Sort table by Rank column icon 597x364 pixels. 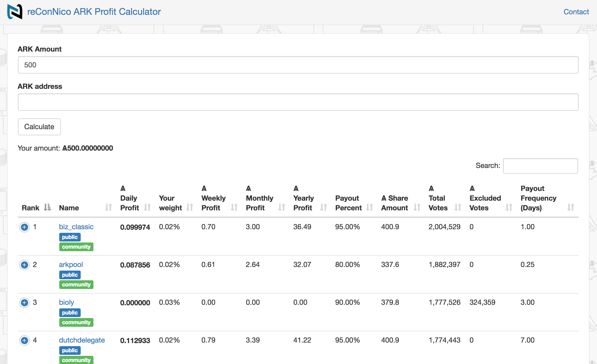click(x=47, y=207)
